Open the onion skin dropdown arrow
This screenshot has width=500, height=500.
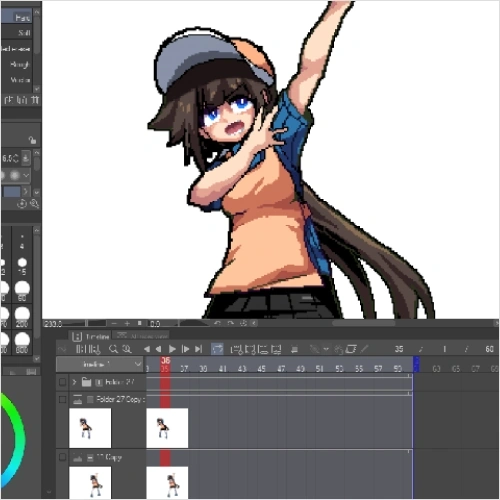(326, 349)
